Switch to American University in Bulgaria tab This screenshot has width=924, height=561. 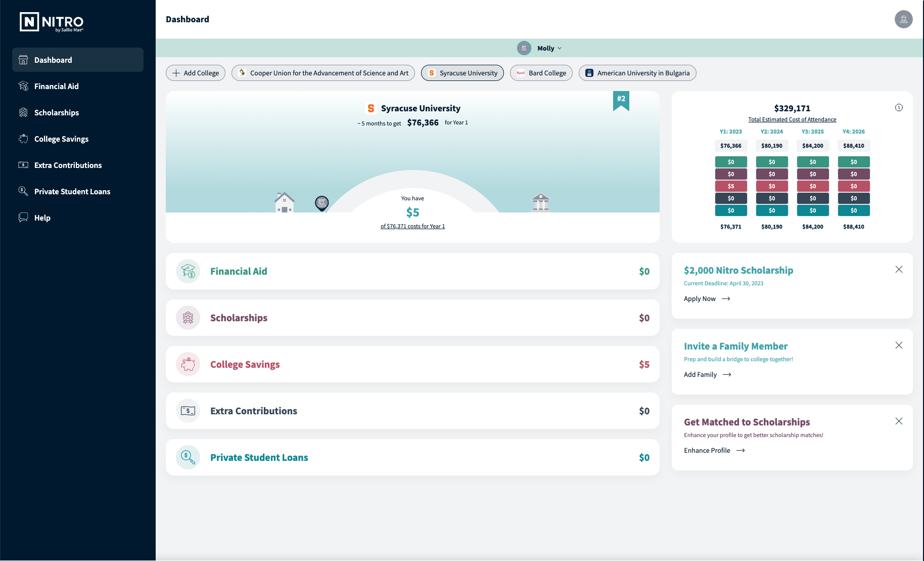(637, 73)
